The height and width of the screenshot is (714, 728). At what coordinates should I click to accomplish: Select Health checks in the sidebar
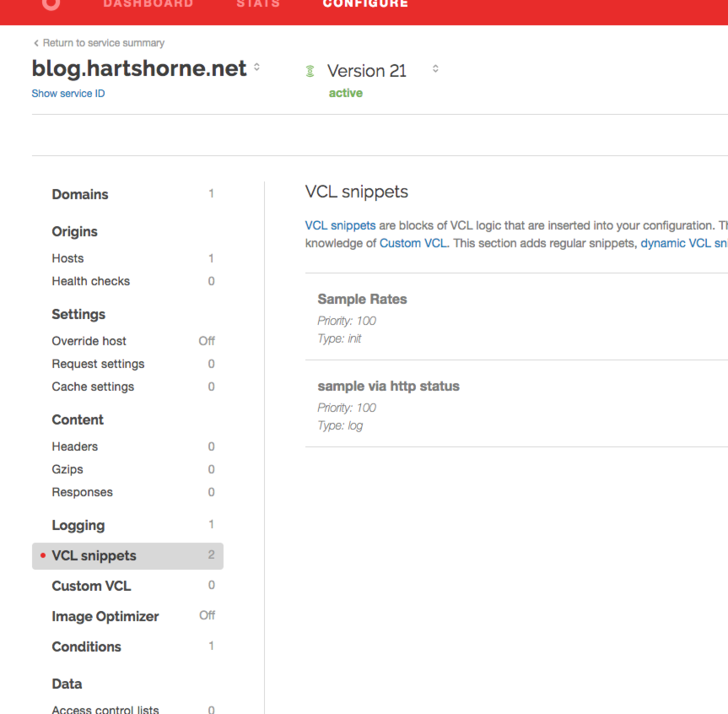click(90, 281)
